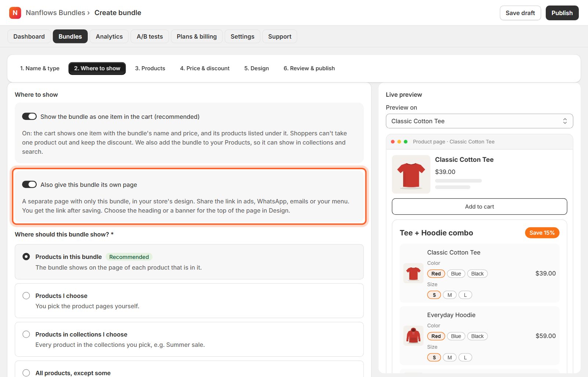Screen dimensions: 588x377
Task: Click Save draft
Action: tap(520, 13)
